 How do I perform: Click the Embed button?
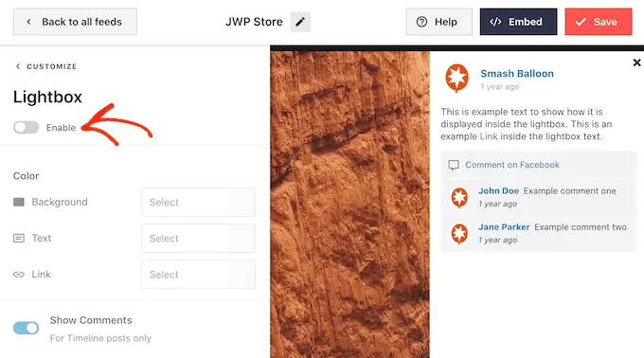pyautogui.click(x=518, y=22)
